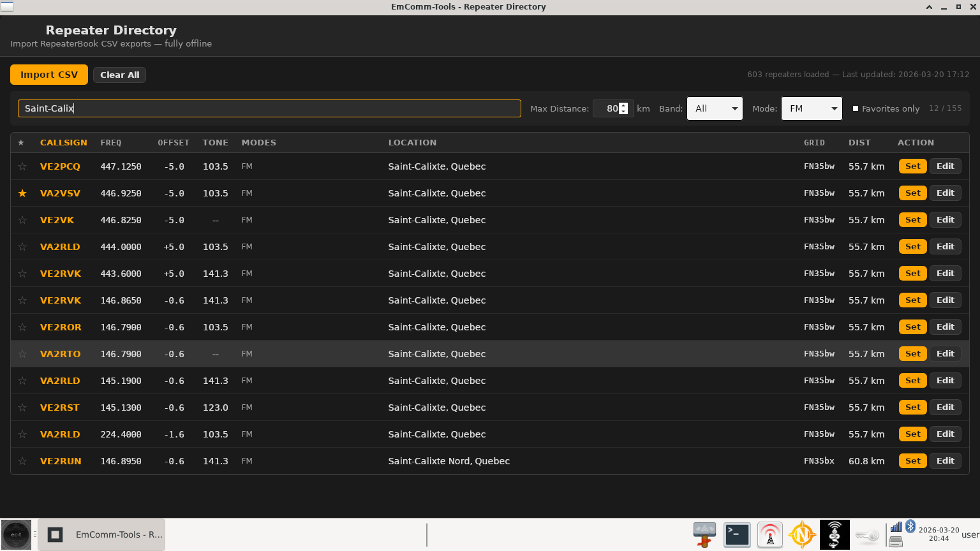The image size is (980, 551).
Task: Set radio to VE2RUN repeater
Action: pos(913,461)
